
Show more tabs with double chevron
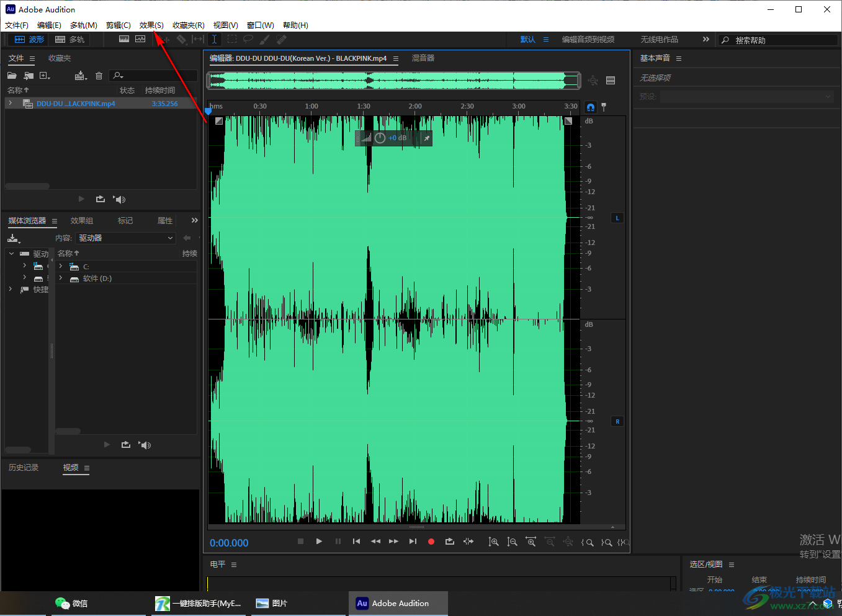(x=195, y=220)
